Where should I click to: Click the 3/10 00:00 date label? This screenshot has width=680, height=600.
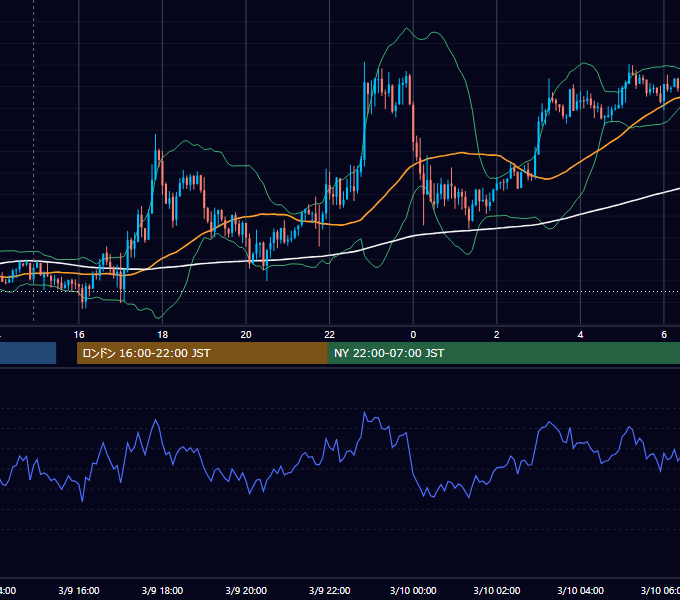click(x=413, y=590)
